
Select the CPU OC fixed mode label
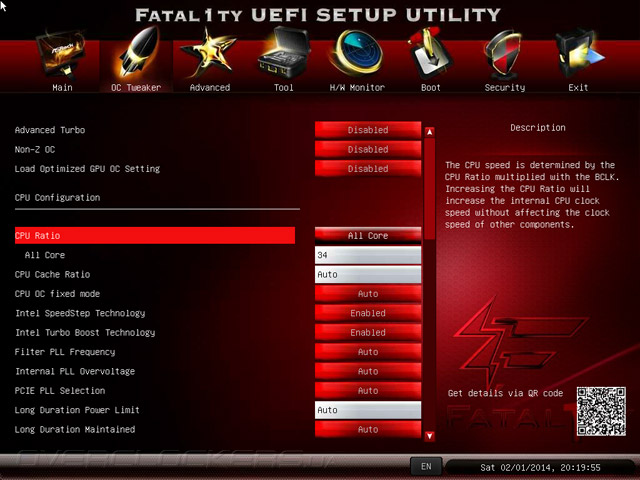57,294
